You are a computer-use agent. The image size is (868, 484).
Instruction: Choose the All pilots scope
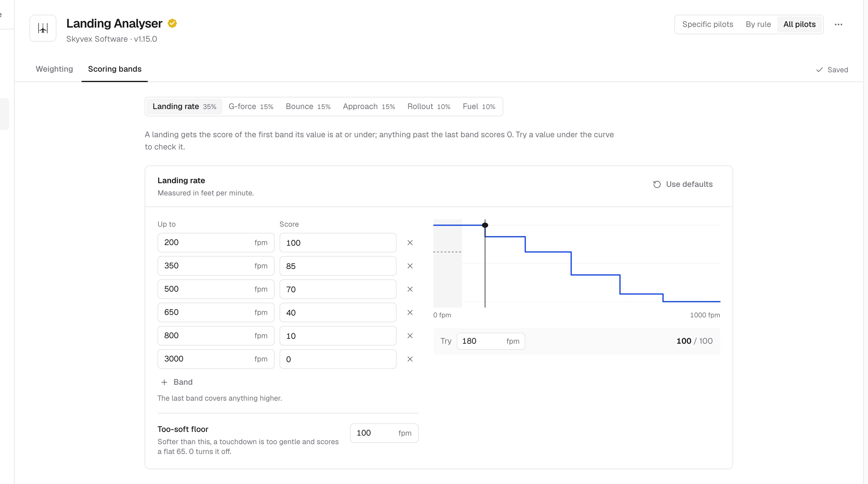[799, 24]
